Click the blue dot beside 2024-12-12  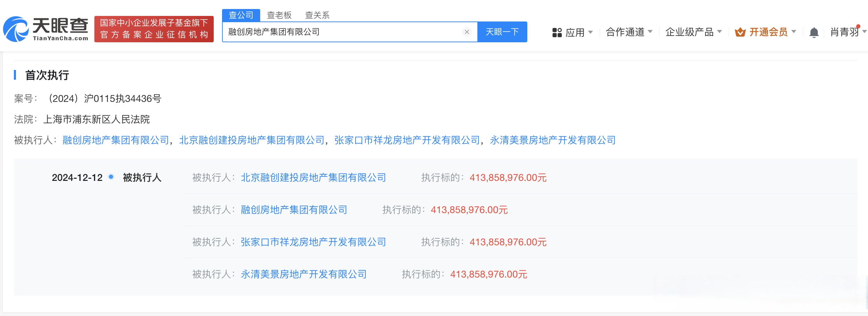pyautogui.click(x=111, y=177)
